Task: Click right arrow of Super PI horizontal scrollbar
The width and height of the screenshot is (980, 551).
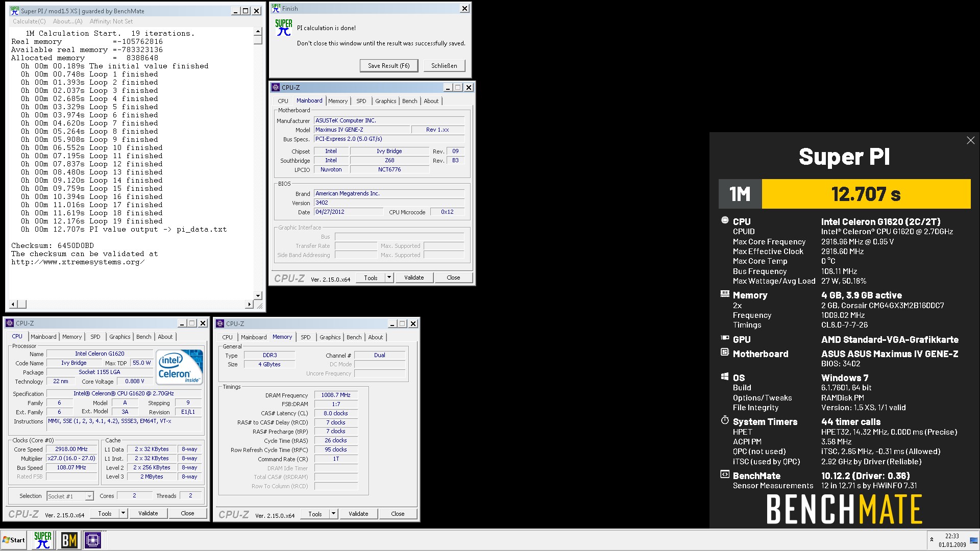Action: click(250, 305)
